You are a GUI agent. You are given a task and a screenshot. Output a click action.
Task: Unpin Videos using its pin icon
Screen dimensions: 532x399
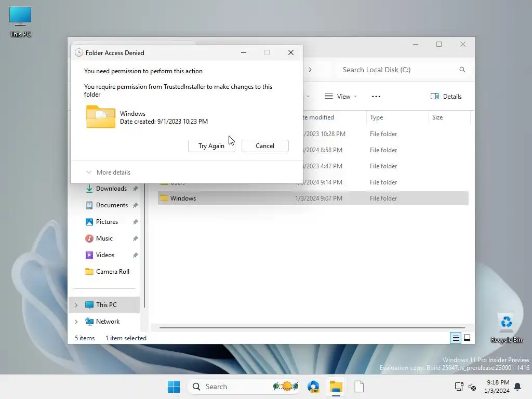coord(136,255)
